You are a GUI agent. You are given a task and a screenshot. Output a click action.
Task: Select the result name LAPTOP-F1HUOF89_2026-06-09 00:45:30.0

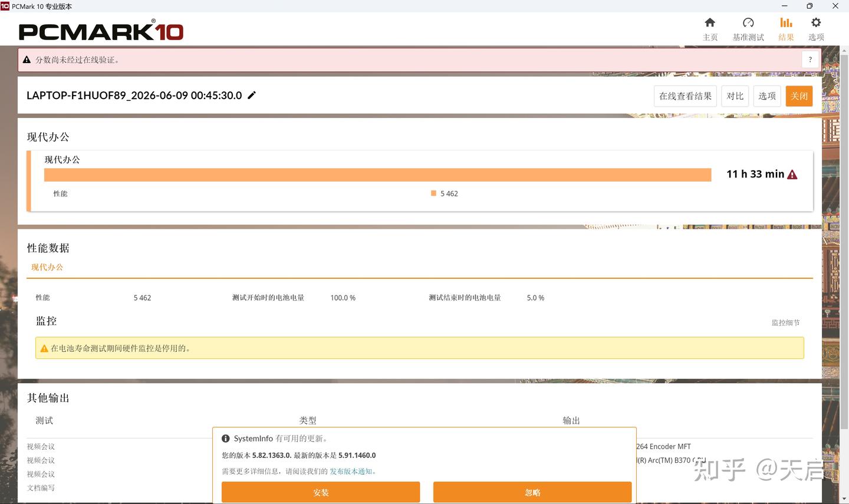pos(134,95)
